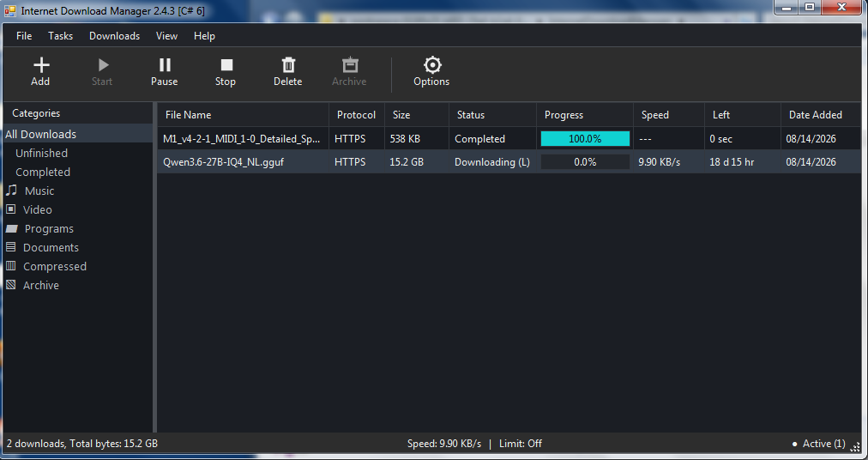Click the Add download plus icon
This screenshot has width=868, height=460.
(41, 65)
